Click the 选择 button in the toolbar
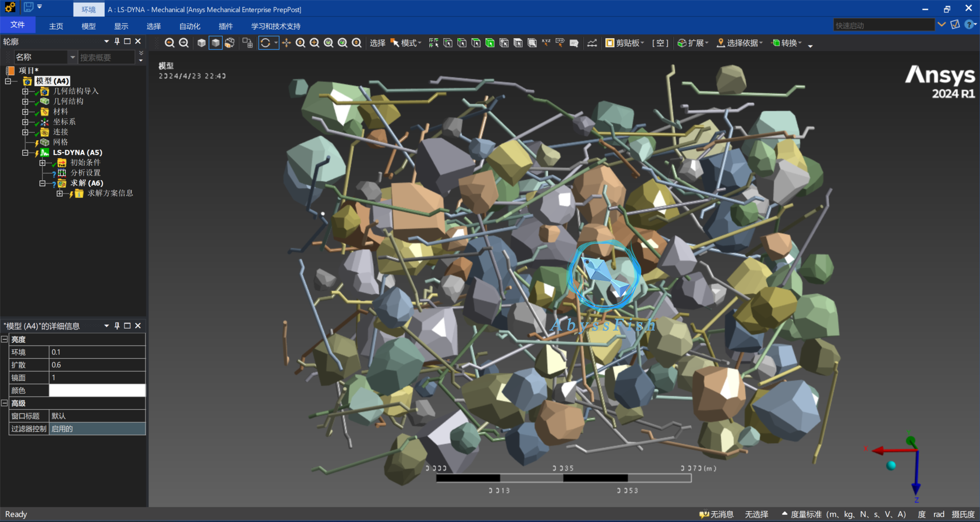This screenshot has width=980, height=522. (377, 43)
